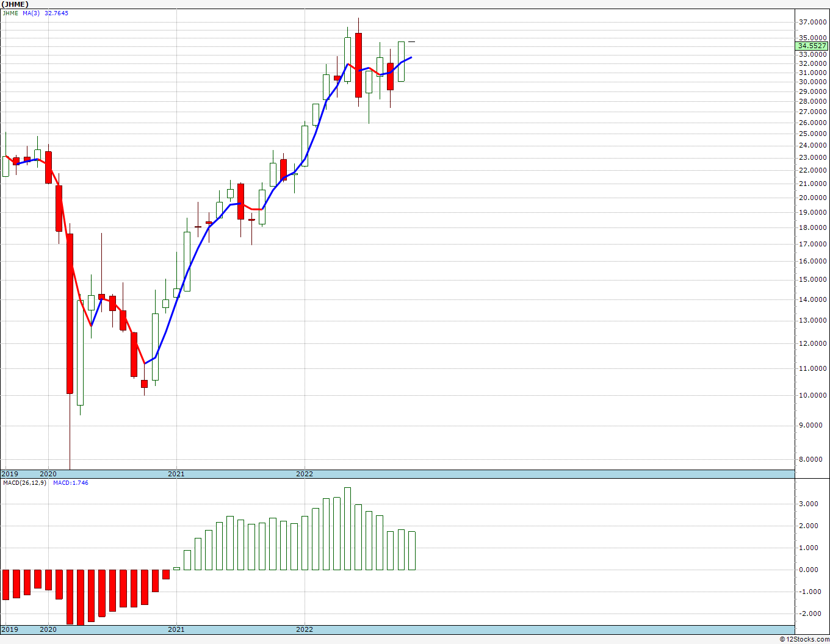
Task: Click the 12.0000 price axis label
Action: 814,343
